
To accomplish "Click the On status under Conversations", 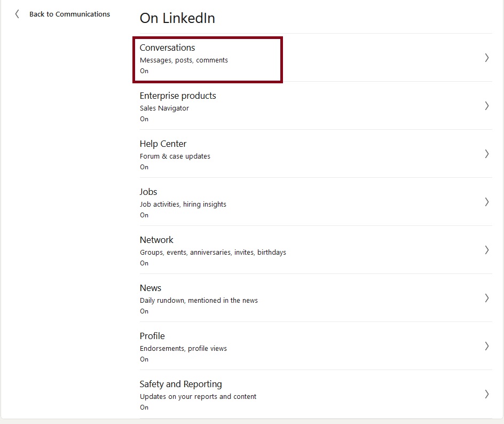I will [x=144, y=71].
